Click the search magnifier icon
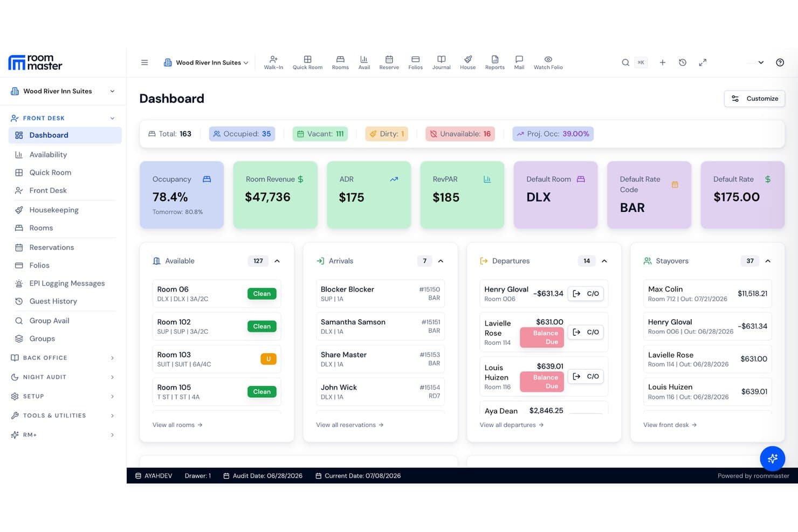The width and height of the screenshot is (798, 532). (625, 63)
